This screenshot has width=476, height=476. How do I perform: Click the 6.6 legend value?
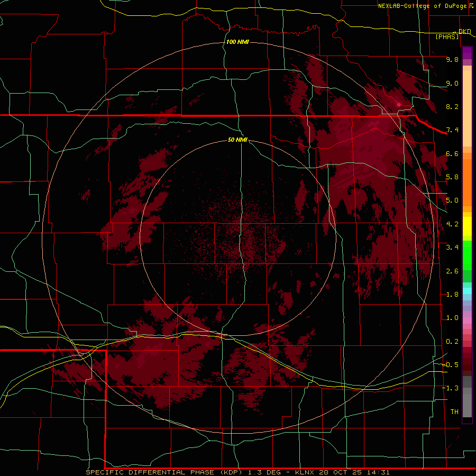pos(452,153)
